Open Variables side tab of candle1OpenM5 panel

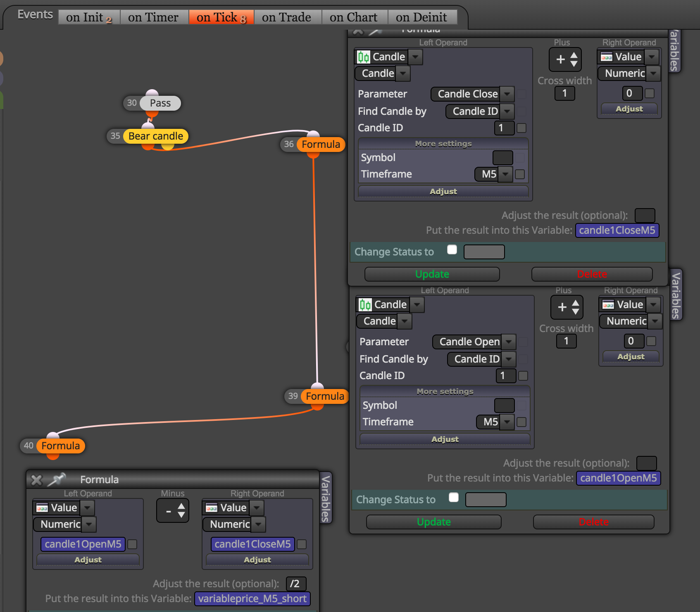pos(676,295)
